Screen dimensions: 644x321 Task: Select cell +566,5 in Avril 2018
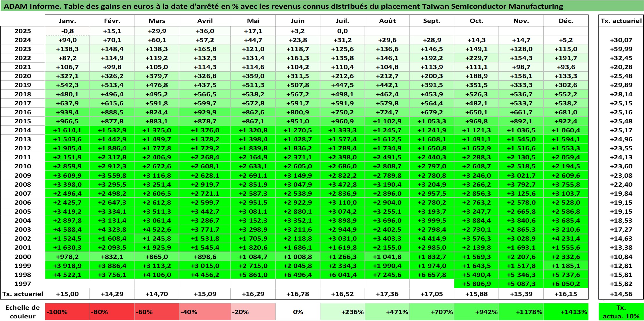coord(205,94)
